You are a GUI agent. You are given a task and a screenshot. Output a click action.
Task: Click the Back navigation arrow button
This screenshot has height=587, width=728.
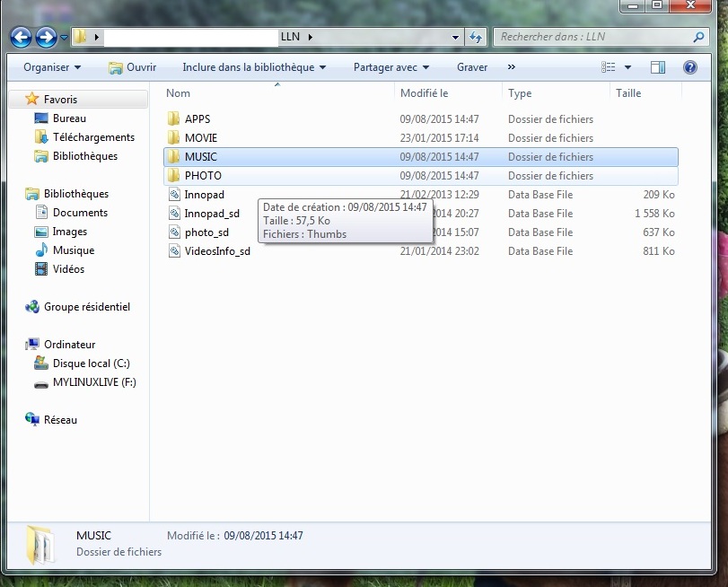click(x=22, y=37)
